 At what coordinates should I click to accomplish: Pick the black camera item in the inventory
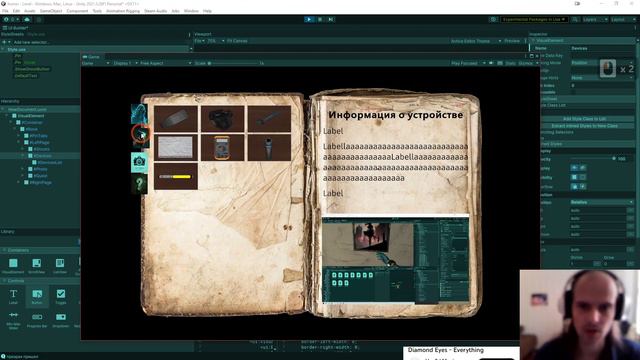point(222,119)
